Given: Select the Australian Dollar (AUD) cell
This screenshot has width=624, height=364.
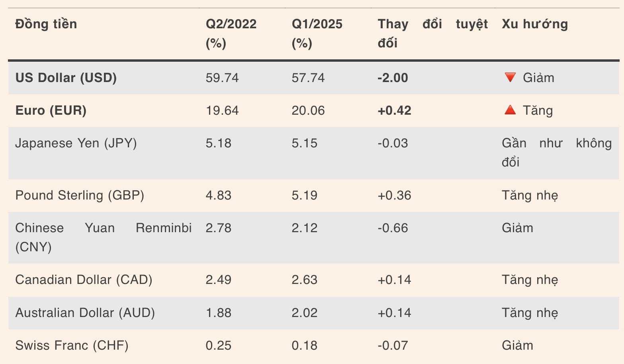Looking at the screenshot, I should point(85,313).
